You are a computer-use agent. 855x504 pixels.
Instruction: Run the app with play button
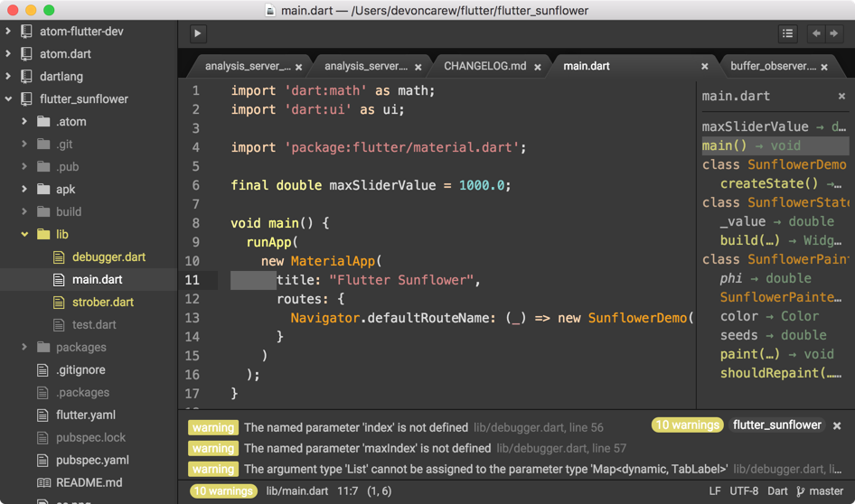tap(198, 33)
